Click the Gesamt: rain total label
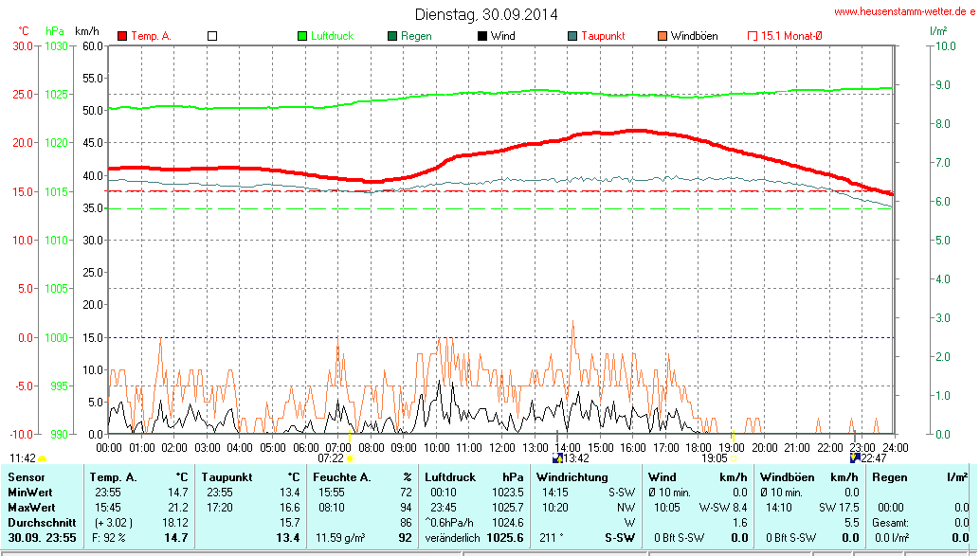Viewport: 980px width, 556px height. coord(890,522)
